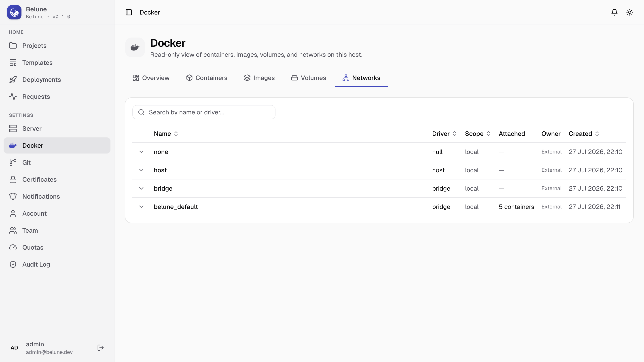644x362 pixels.
Task: Click the Attached column header
Action: [512, 134]
